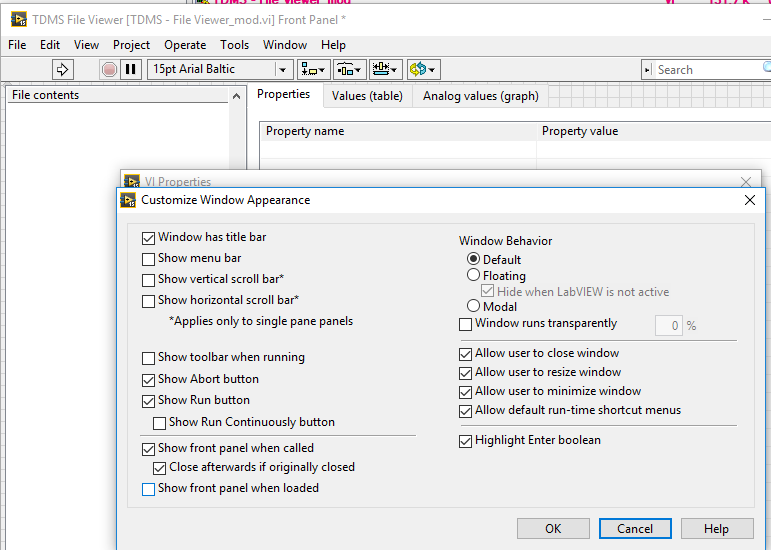Select the Default window behavior radio

[473, 259]
